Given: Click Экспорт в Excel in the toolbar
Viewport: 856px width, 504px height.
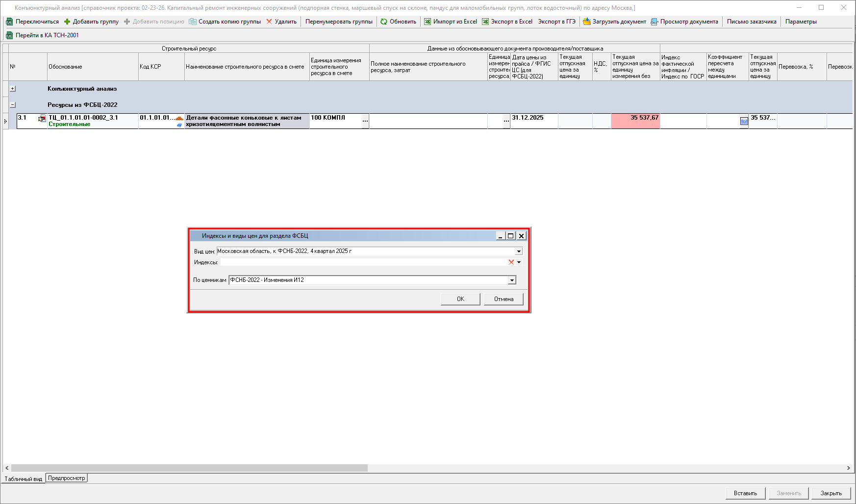Looking at the screenshot, I should point(507,22).
